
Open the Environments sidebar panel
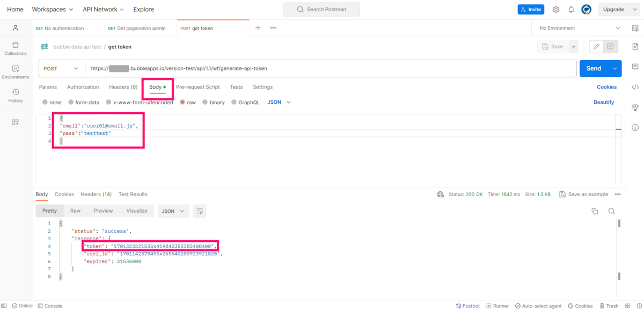click(x=16, y=72)
